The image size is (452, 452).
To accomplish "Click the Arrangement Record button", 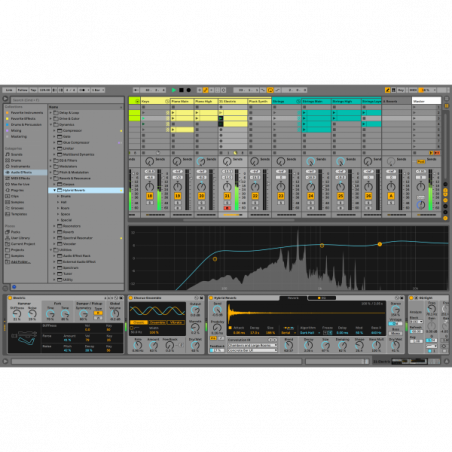I will (189, 90).
